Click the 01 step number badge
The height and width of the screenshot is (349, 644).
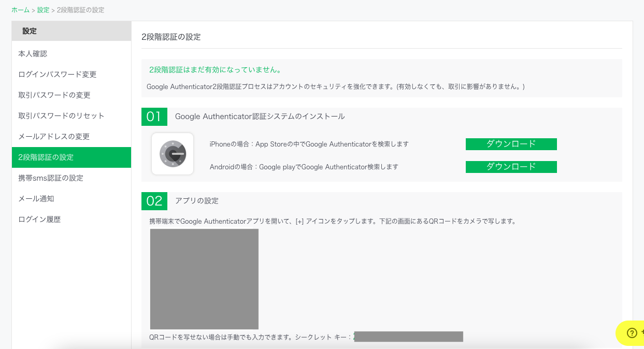(x=154, y=117)
